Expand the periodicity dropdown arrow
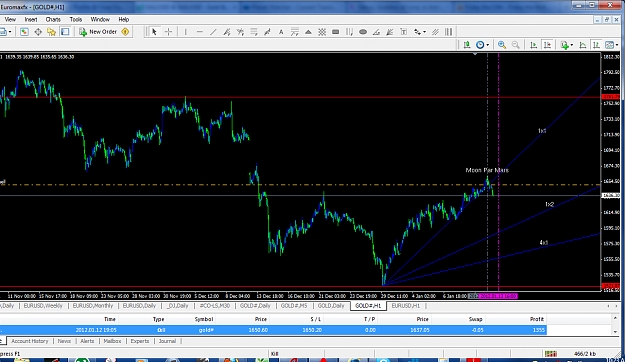The width and height of the screenshot is (625, 362). 487,45
